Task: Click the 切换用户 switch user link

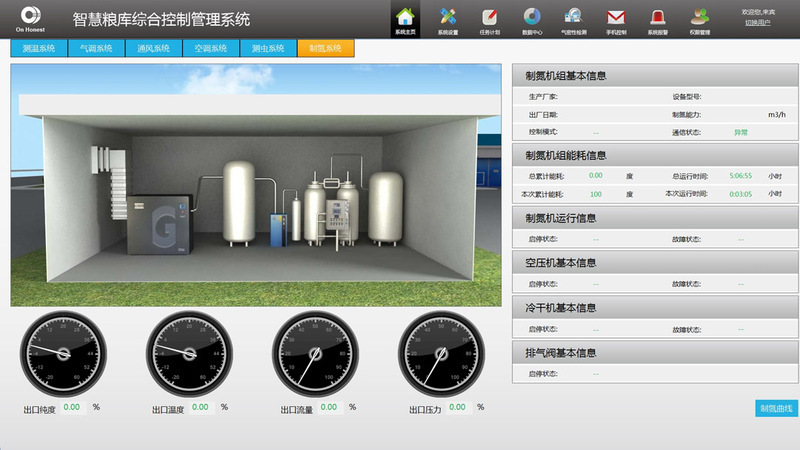Action: 759,23
